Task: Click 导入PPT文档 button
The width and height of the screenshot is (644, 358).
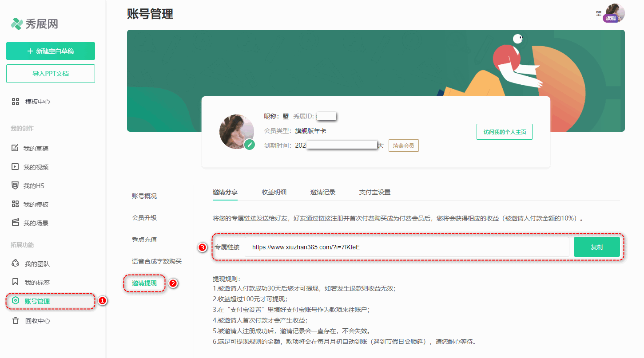Action: [x=51, y=74]
